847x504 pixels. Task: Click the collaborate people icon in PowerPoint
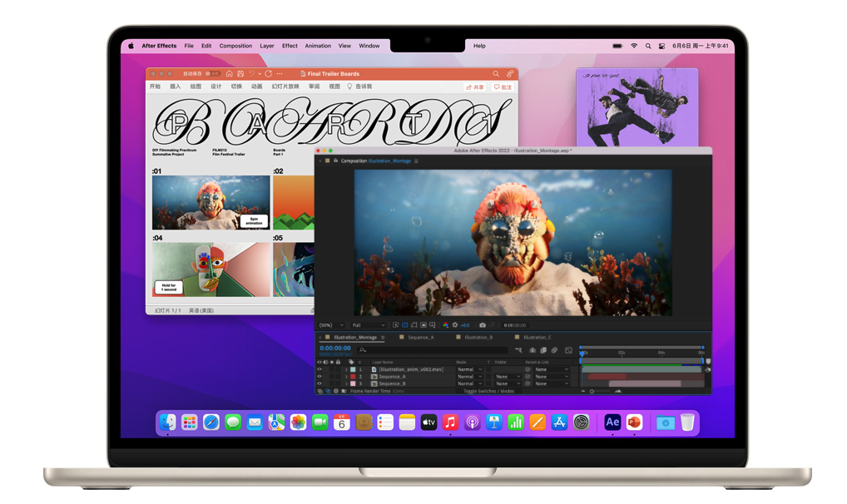tap(510, 73)
